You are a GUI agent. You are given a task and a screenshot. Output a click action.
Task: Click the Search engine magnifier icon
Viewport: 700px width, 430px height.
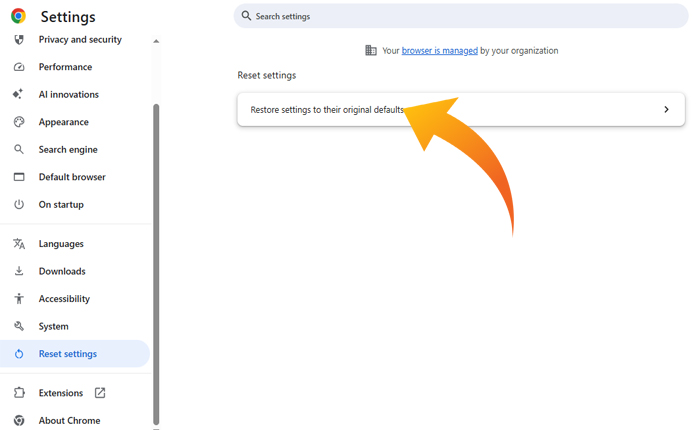pyautogui.click(x=18, y=150)
